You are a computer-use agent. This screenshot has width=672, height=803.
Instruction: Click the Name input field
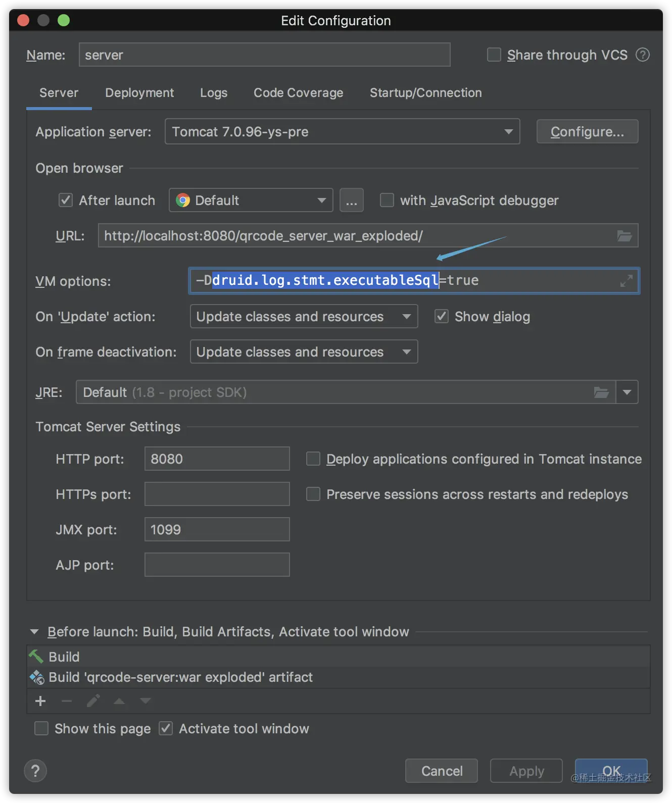(x=265, y=55)
